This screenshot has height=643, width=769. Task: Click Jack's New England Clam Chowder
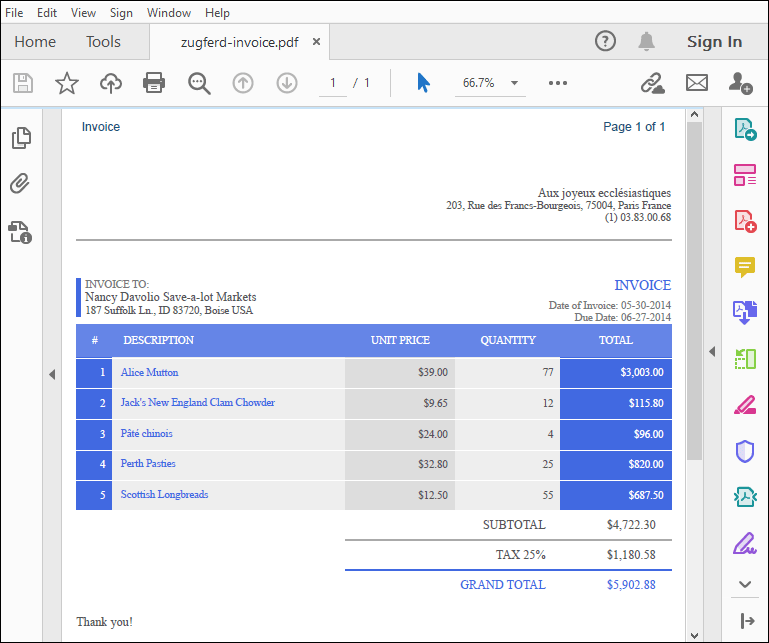pyautogui.click(x=198, y=402)
